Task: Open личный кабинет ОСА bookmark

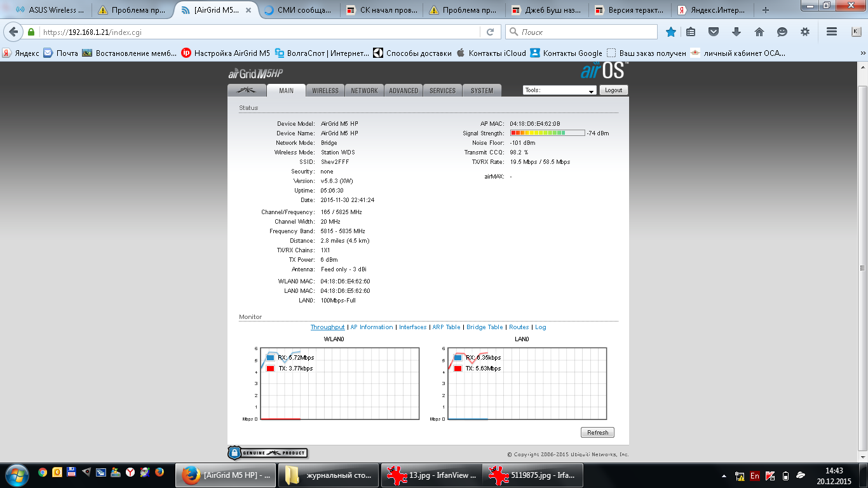Action: click(x=738, y=53)
